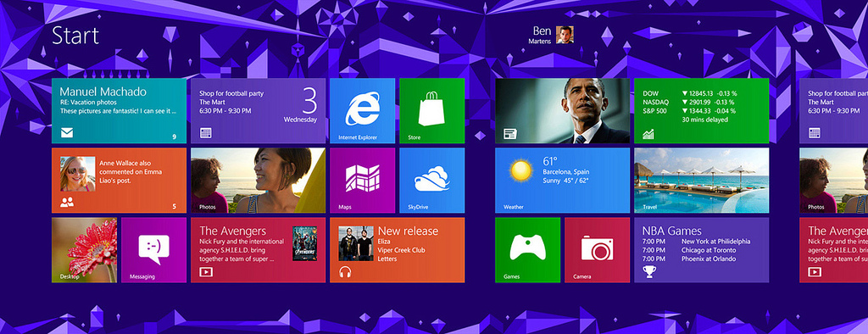
Task: Click the unread mail count 9
Action: point(175,136)
